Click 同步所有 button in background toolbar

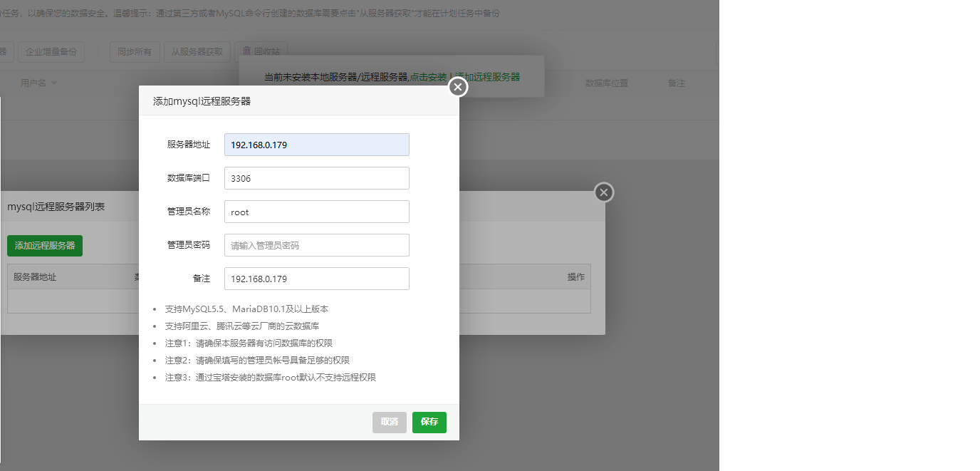tap(135, 51)
